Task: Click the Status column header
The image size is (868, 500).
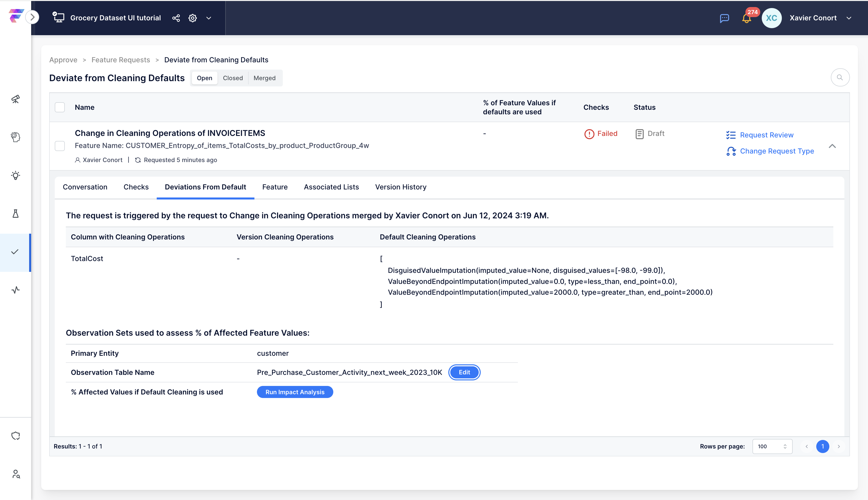Action: 644,107
